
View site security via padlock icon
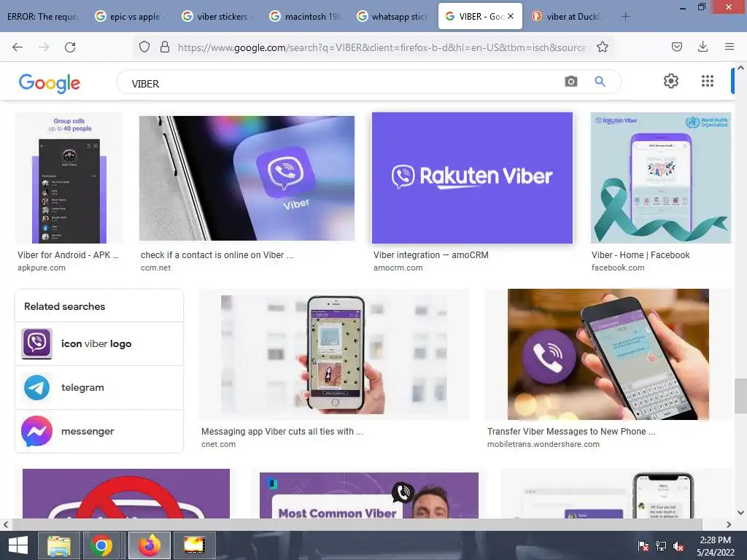coord(165,47)
